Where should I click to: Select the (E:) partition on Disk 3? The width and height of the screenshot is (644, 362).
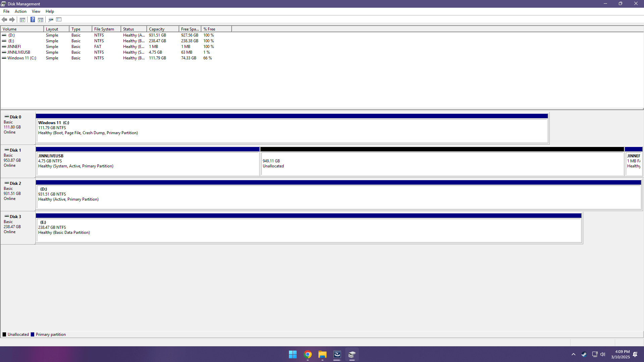(302, 228)
